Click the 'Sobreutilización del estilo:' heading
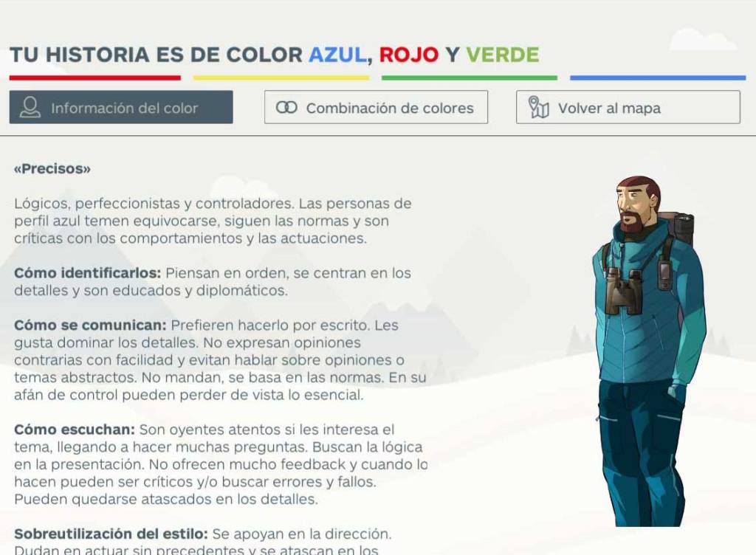The image size is (756, 555). [111, 534]
